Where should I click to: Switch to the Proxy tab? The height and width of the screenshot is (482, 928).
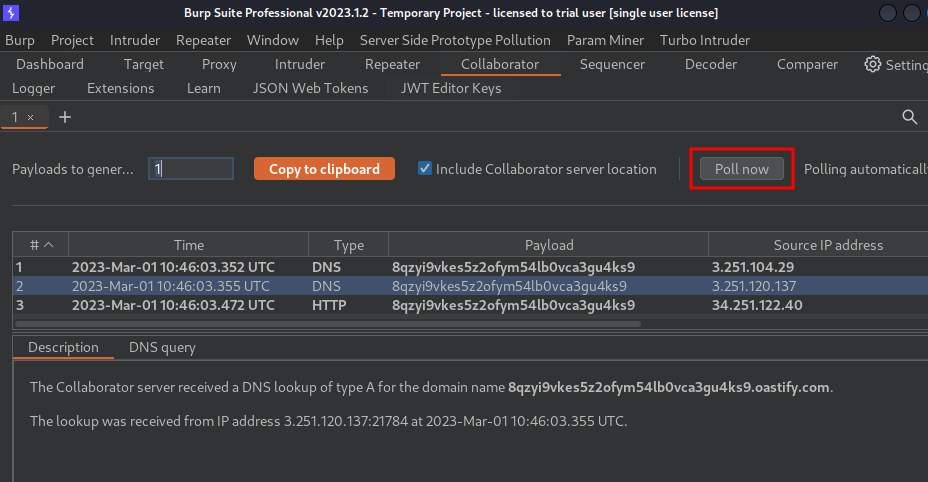point(219,64)
